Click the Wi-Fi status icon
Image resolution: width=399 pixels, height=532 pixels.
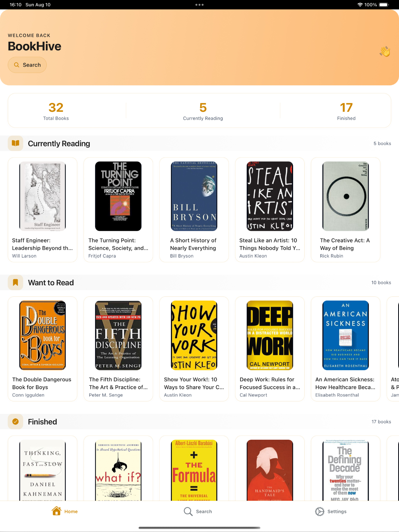pyautogui.click(x=360, y=5)
